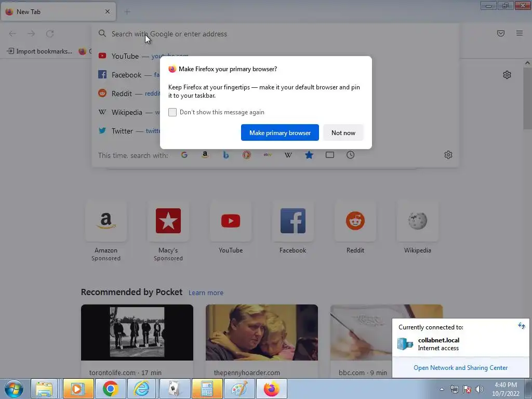This screenshot has height=399, width=532.
Task: Tick "Don't show this message again" checkbox
Action: pyautogui.click(x=172, y=112)
